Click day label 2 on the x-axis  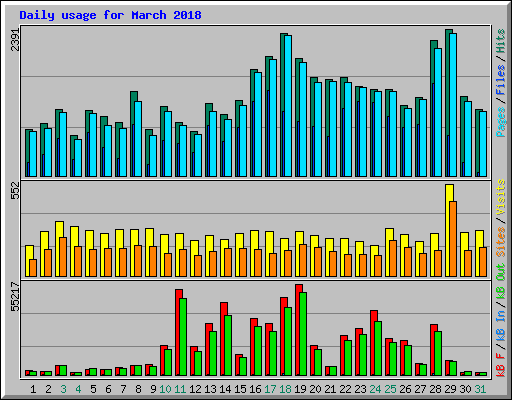click(x=48, y=389)
